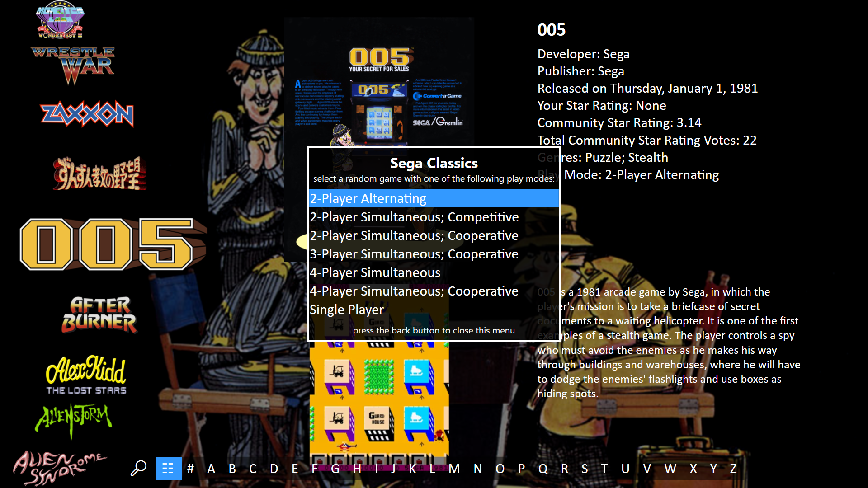Jump to letter R in index
Screen dimensions: 868x488
click(565, 469)
